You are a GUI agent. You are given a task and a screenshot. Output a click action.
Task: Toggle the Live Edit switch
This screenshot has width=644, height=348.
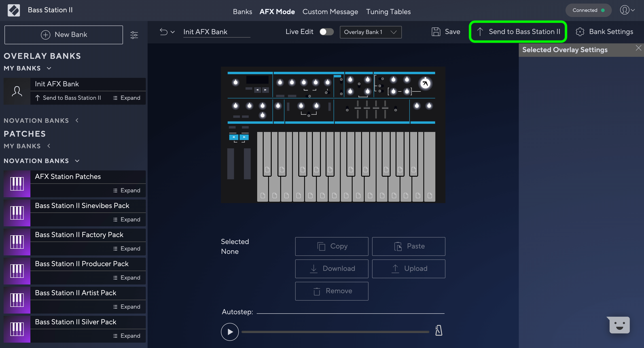pos(326,32)
